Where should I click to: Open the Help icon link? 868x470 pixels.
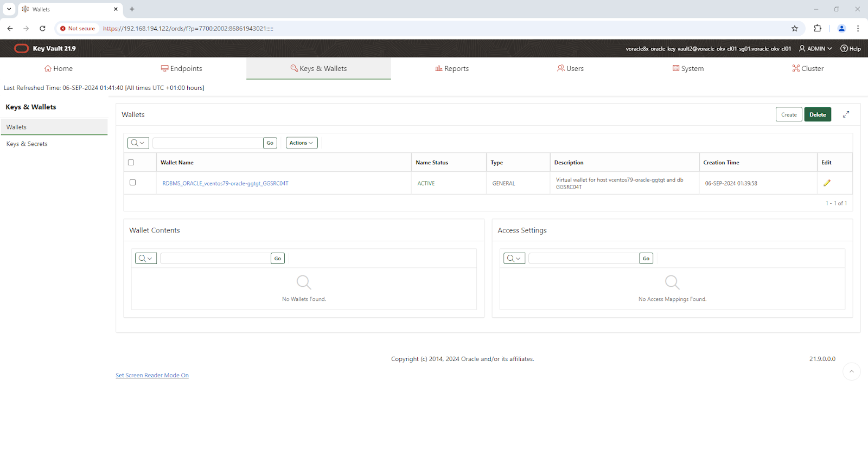850,49
